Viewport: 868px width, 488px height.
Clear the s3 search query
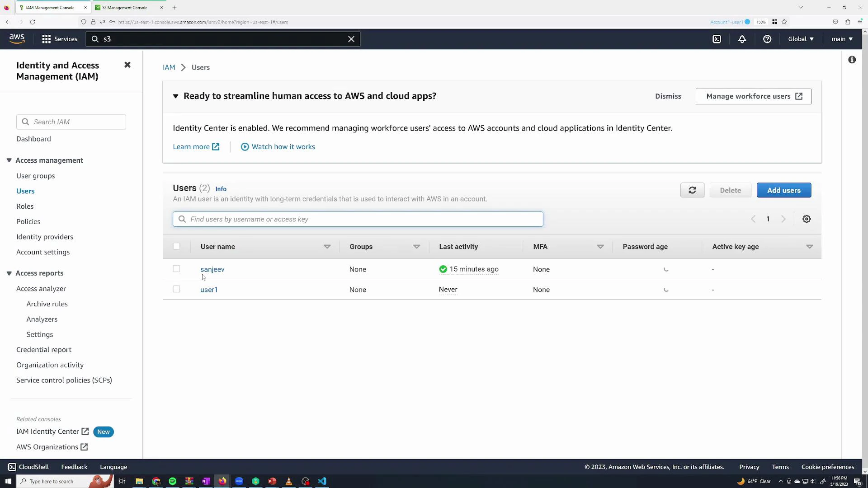click(x=351, y=39)
